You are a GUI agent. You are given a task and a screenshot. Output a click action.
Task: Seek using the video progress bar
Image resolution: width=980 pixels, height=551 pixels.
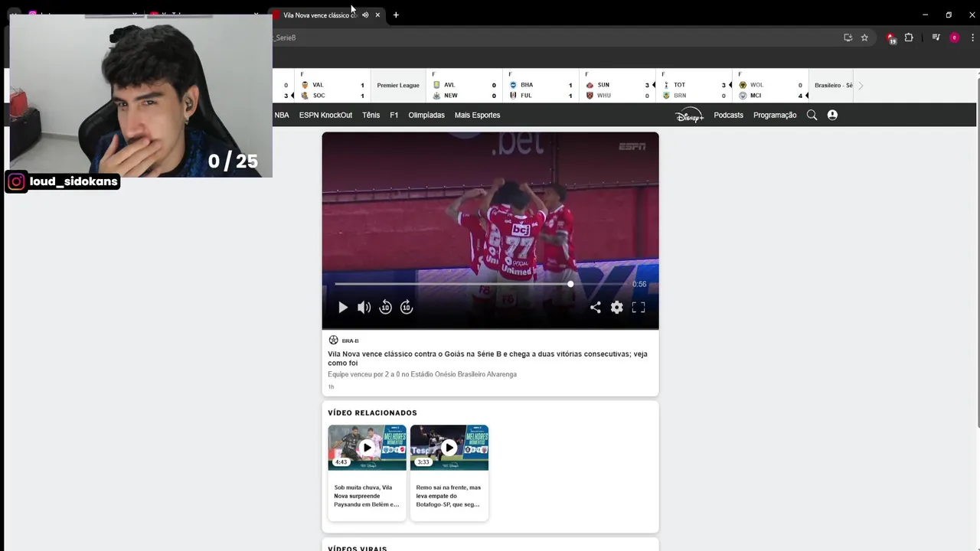click(x=479, y=284)
